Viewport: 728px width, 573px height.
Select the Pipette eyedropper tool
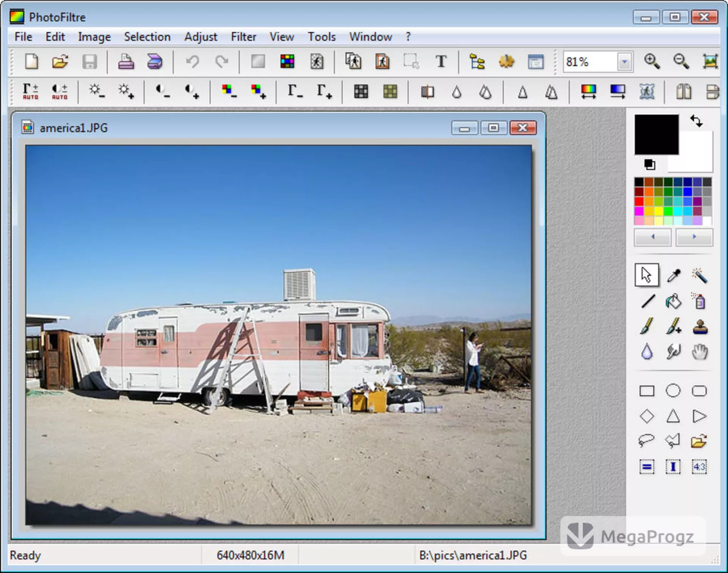[x=673, y=275]
